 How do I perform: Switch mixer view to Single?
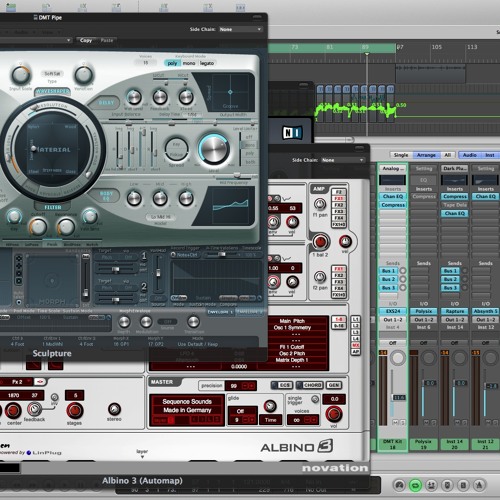(x=401, y=155)
